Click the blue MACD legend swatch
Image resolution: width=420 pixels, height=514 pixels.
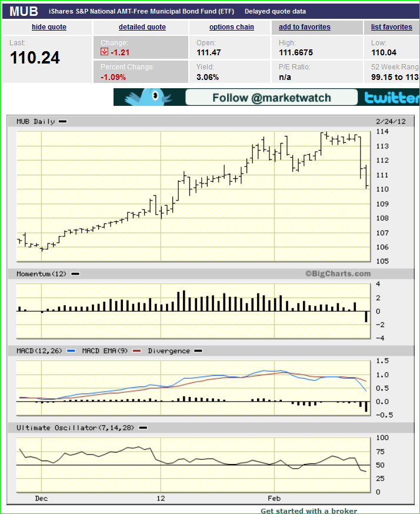(x=71, y=351)
